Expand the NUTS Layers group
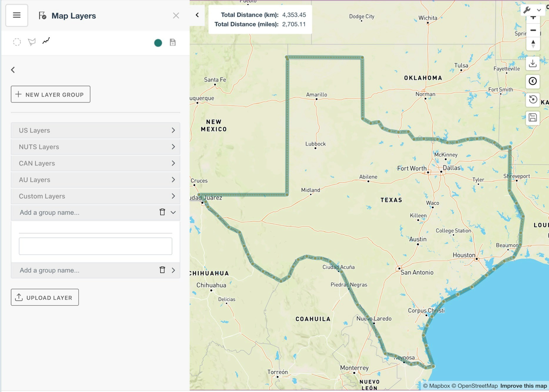This screenshot has height=392, width=549. (x=95, y=147)
